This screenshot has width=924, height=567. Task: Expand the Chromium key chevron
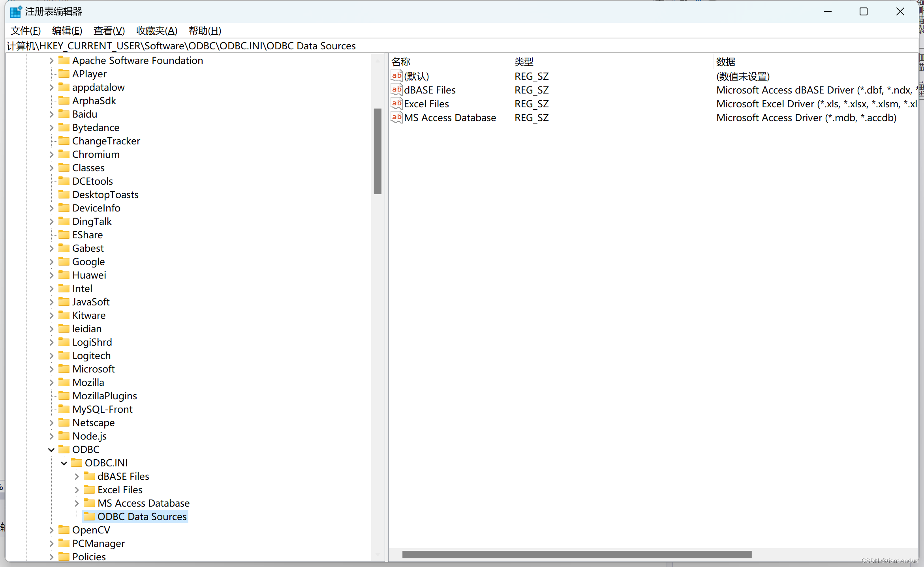click(x=51, y=155)
